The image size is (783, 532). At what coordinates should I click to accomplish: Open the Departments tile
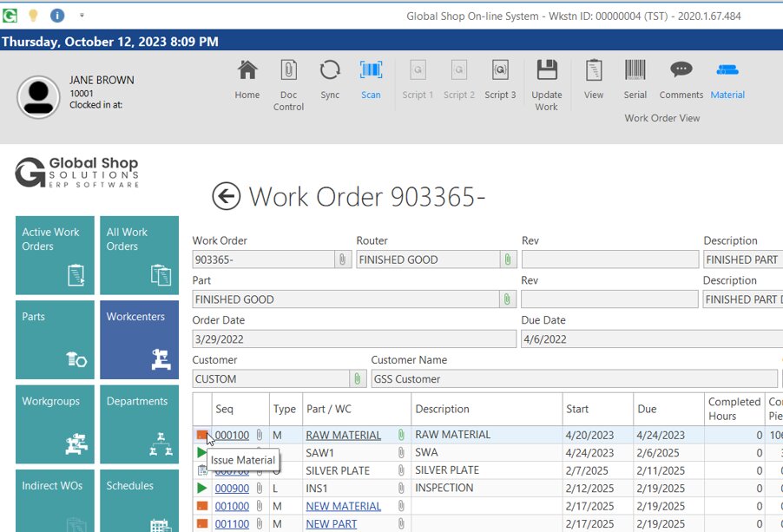[139, 424]
